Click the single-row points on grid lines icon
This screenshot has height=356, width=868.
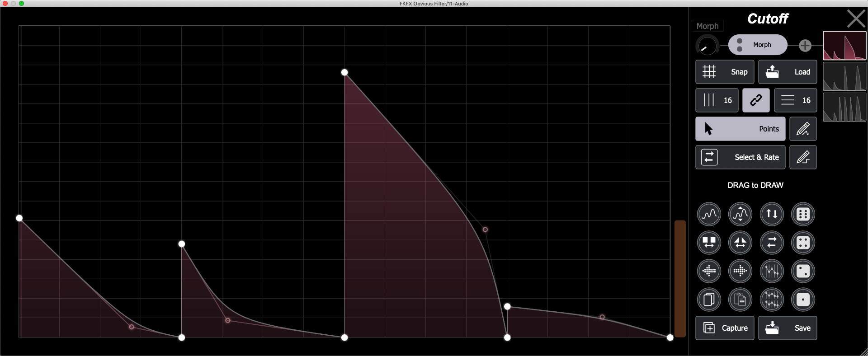click(772, 271)
